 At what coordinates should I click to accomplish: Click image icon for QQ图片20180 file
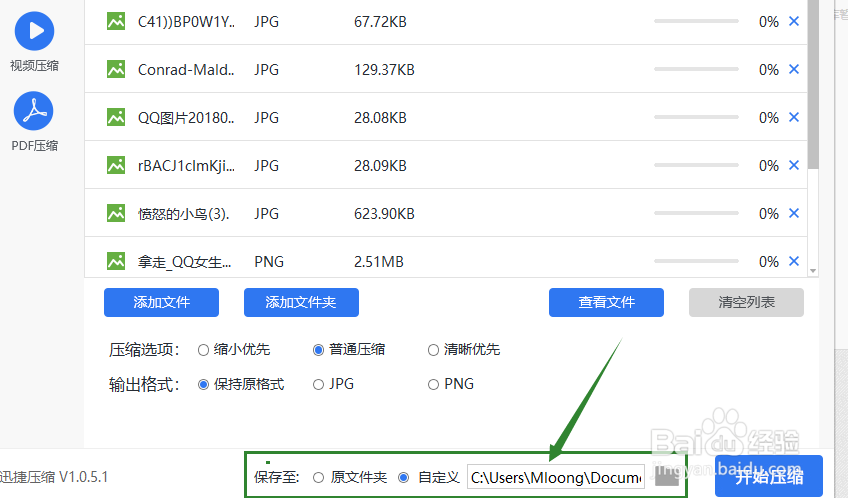point(116,117)
